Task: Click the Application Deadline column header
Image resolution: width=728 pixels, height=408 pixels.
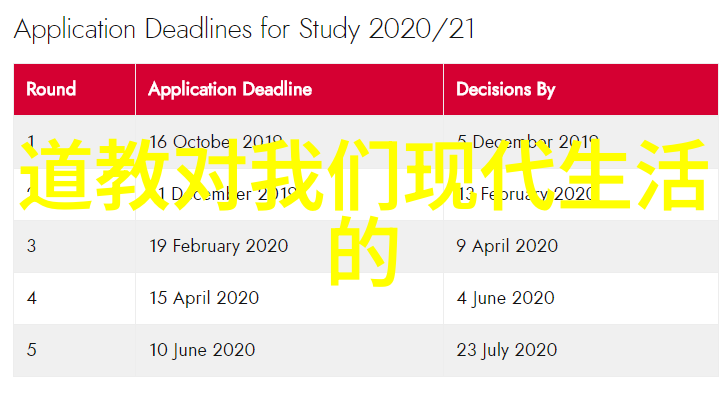Action: coord(289,89)
